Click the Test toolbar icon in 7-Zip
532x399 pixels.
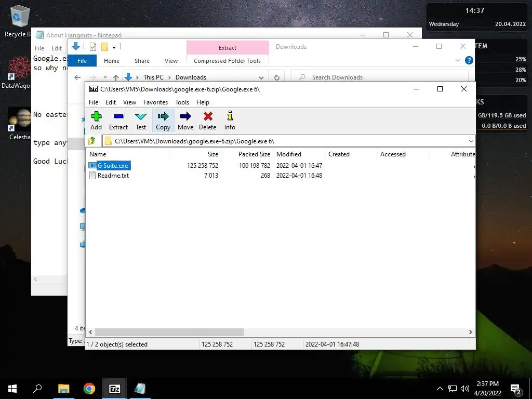point(141,121)
